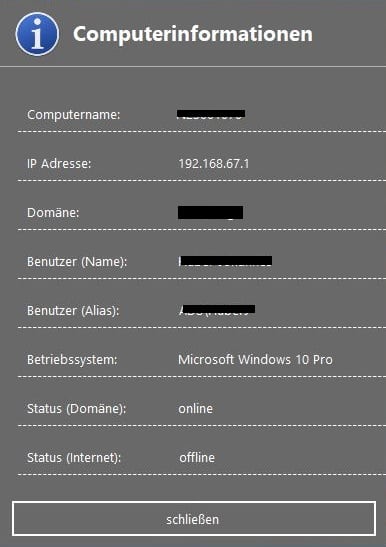The image size is (386, 547).
Task: Click the IP Adresse label
Action: coord(59,163)
